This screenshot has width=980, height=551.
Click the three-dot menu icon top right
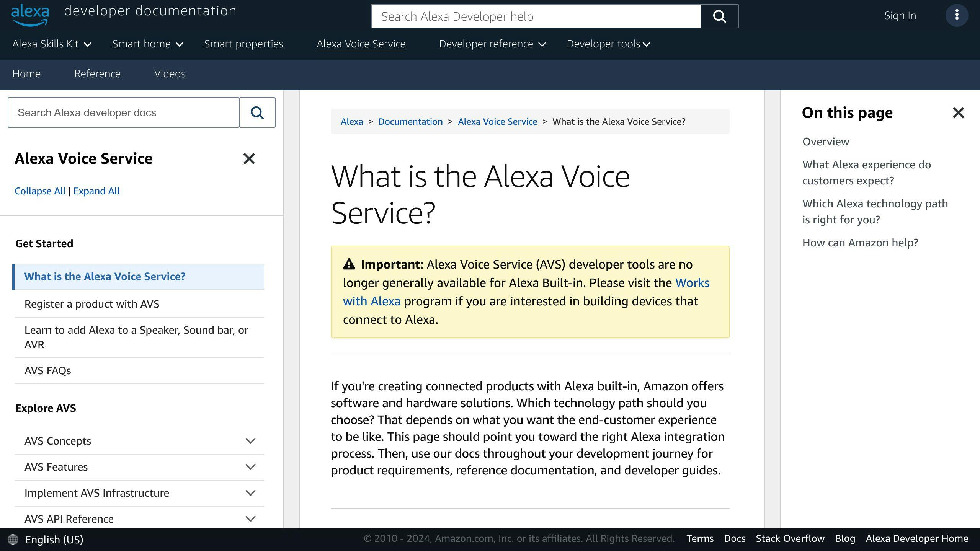coord(957,15)
